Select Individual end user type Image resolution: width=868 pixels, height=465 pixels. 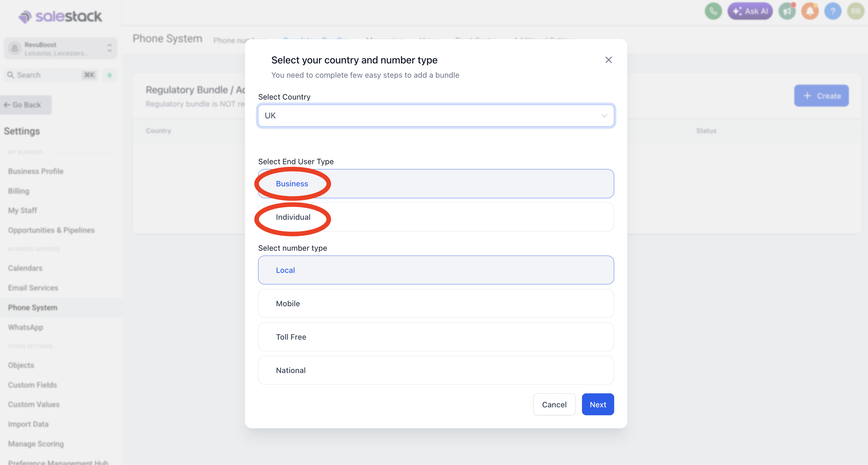tap(436, 217)
